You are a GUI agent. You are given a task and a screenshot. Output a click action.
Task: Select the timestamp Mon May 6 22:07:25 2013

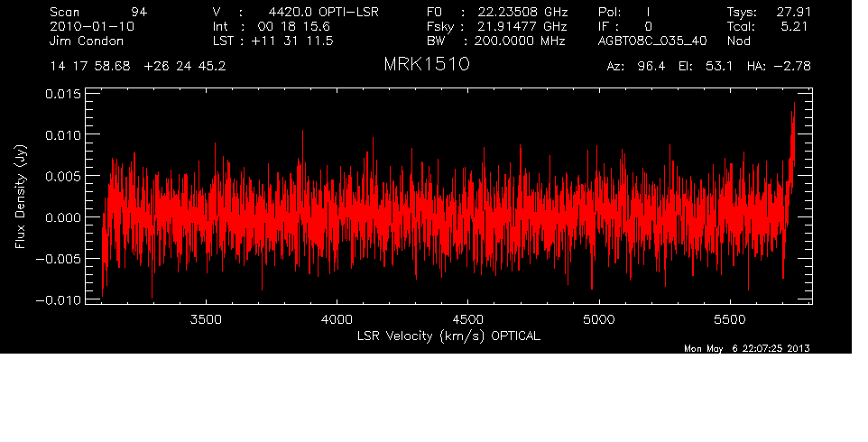(x=747, y=348)
